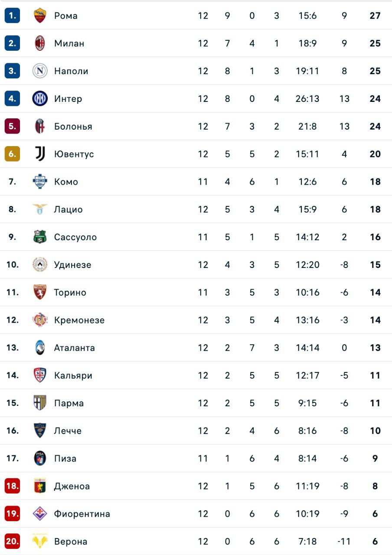Click the Milan club crest icon
This screenshot has height=555, width=392.
pyautogui.click(x=40, y=43)
